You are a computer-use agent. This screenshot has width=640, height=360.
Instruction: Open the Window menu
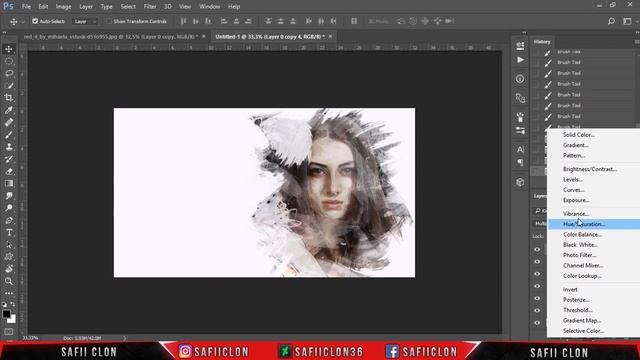(x=209, y=7)
